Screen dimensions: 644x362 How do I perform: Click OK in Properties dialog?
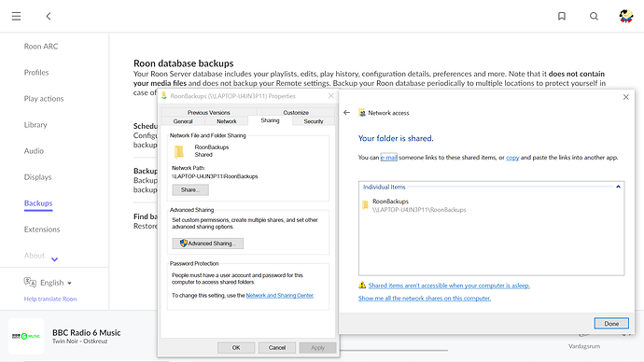[236, 348]
